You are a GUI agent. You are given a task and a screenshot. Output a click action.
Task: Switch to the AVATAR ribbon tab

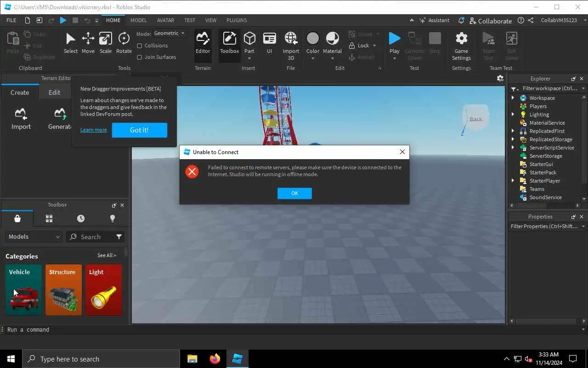point(165,20)
